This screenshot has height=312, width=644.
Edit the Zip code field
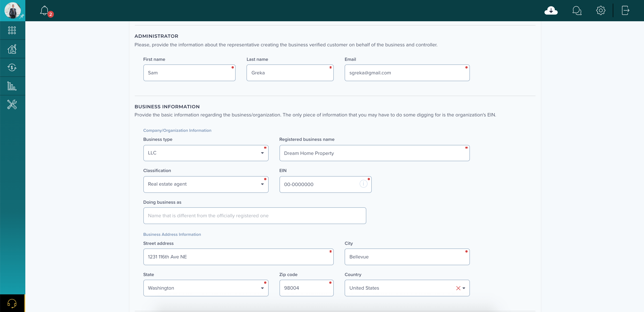tap(306, 288)
